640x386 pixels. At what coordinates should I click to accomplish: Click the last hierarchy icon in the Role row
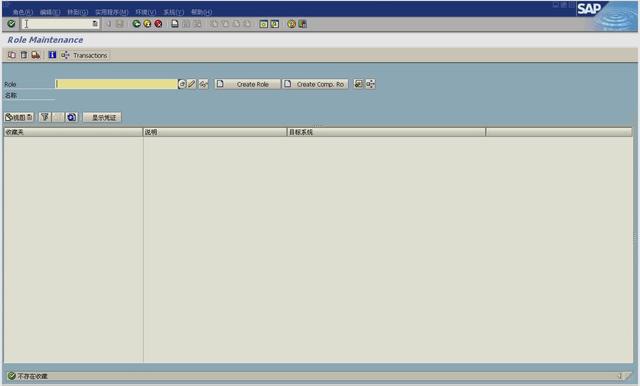point(370,84)
